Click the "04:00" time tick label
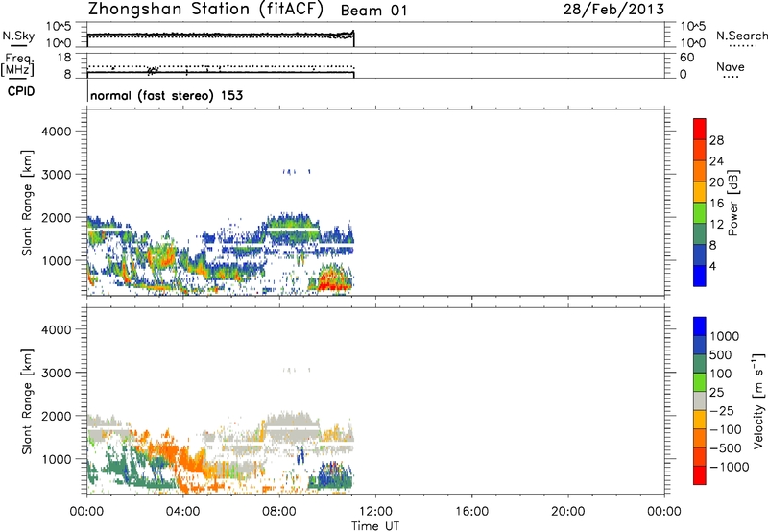Image resolution: width=768 pixels, height=532 pixels. point(182,512)
